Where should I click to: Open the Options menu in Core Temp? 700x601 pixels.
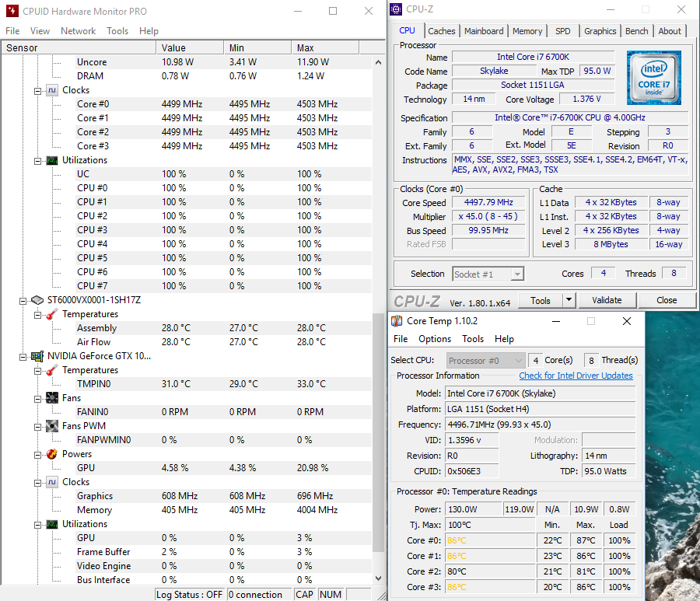coord(435,339)
